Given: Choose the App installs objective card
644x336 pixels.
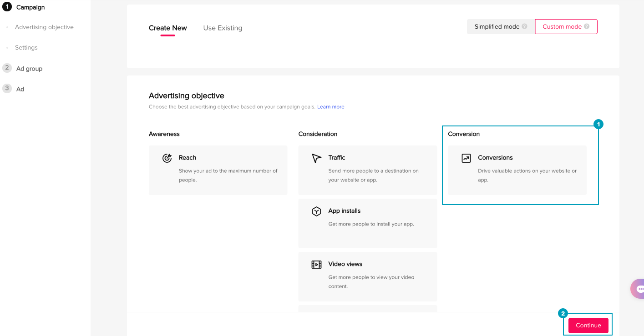Looking at the screenshot, I should [368, 223].
